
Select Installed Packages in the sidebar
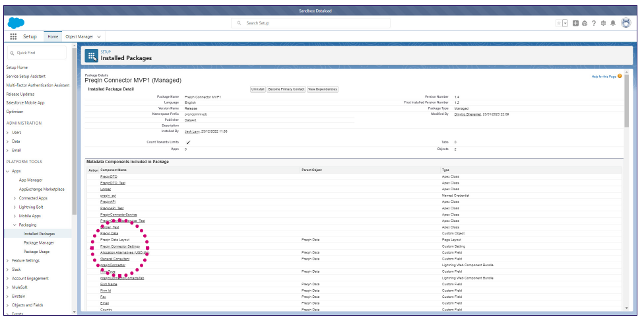coord(40,234)
